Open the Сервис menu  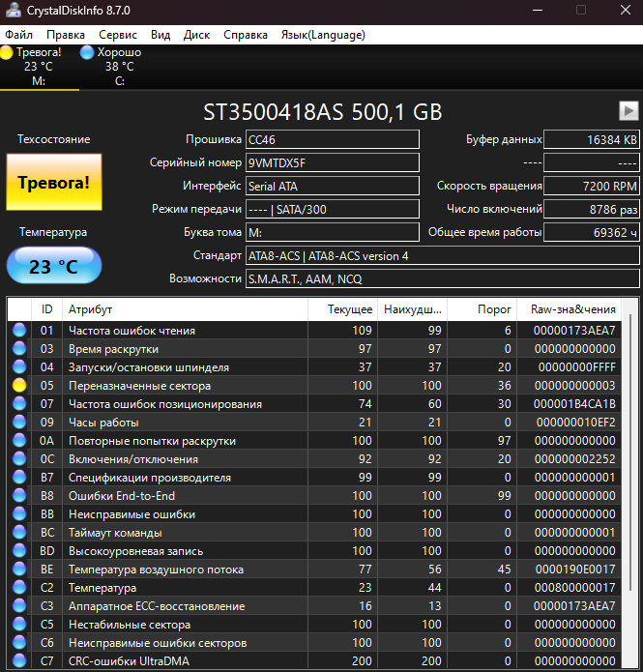click(x=118, y=35)
